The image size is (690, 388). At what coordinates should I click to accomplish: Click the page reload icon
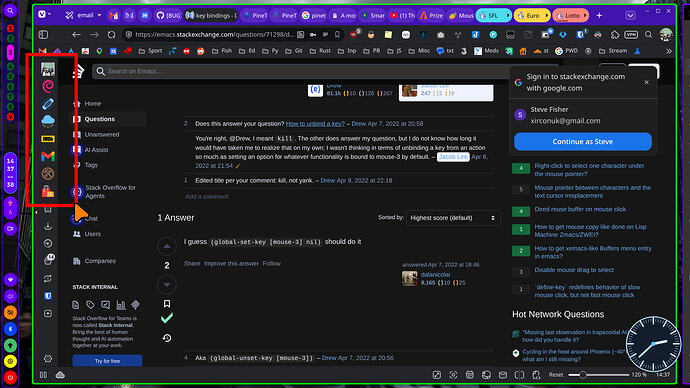(112, 34)
